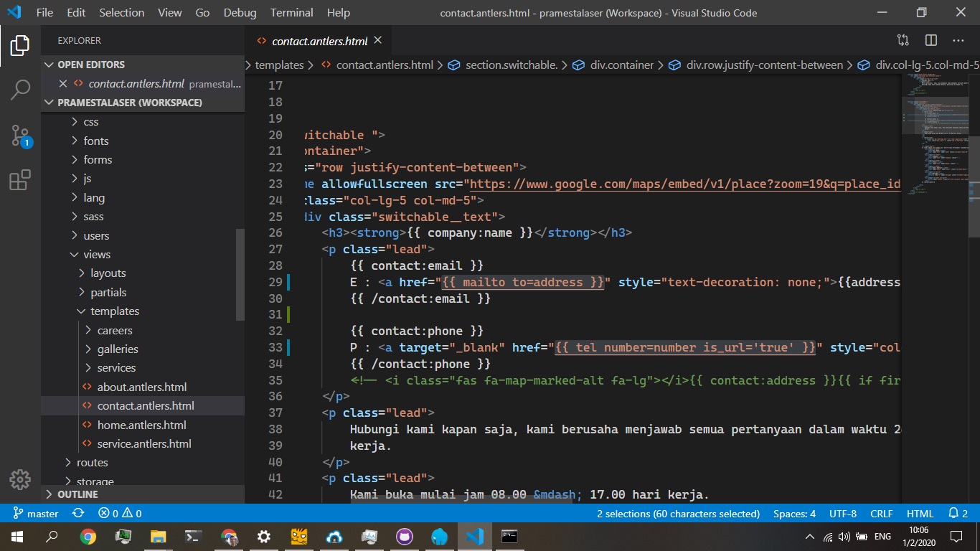980x551 pixels.
Task: Open home.antlers.html in explorer
Action: pyautogui.click(x=142, y=425)
